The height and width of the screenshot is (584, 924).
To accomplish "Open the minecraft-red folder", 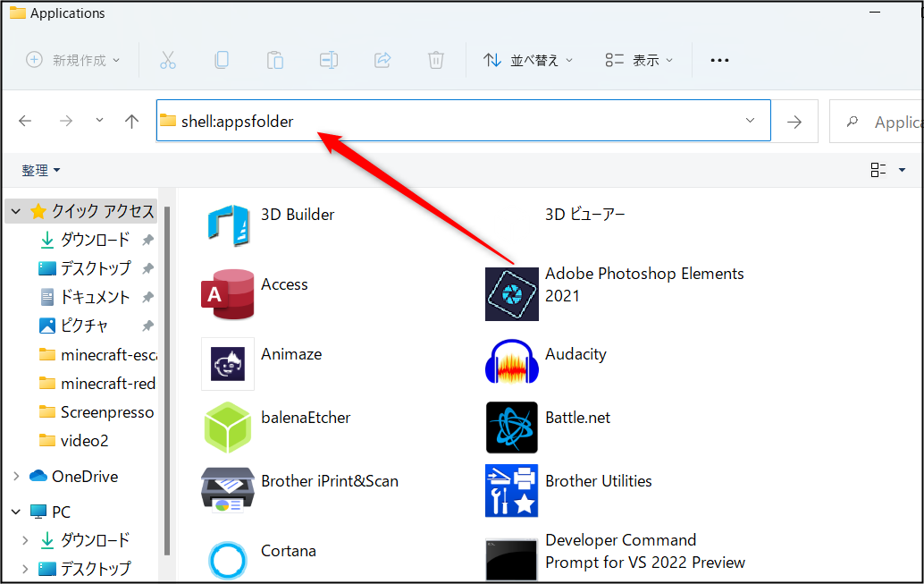I will (x=97, y=384).
